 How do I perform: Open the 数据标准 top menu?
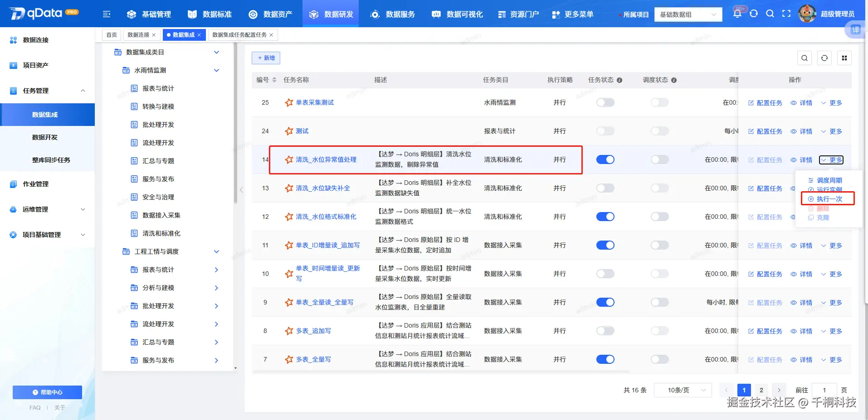pyautogui.click(x=210, y=14)
